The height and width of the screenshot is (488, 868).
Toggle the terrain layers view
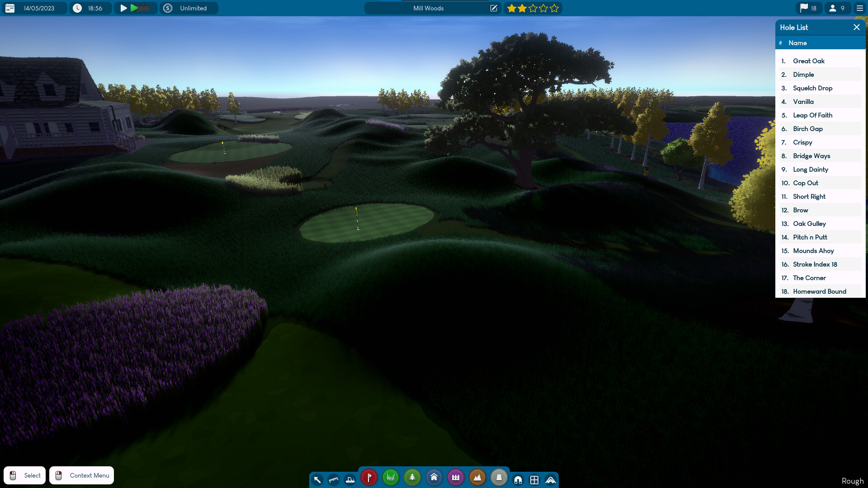pyautogui.click(x=551, y=480)
